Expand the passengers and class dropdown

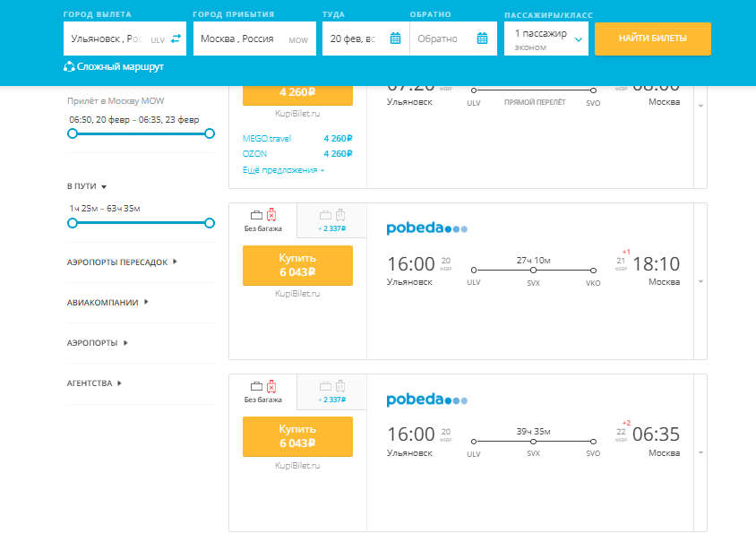tap(579, 39)
